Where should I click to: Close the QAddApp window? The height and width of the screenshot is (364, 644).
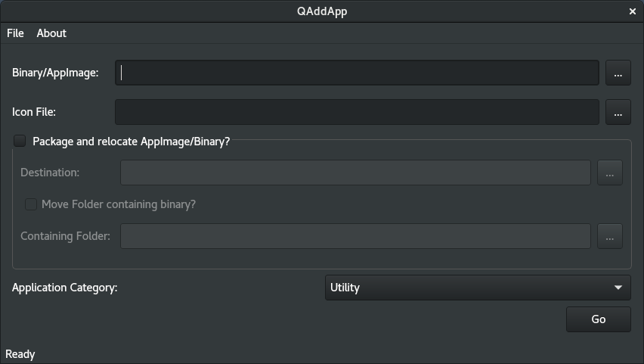click(x=633, y=11)
